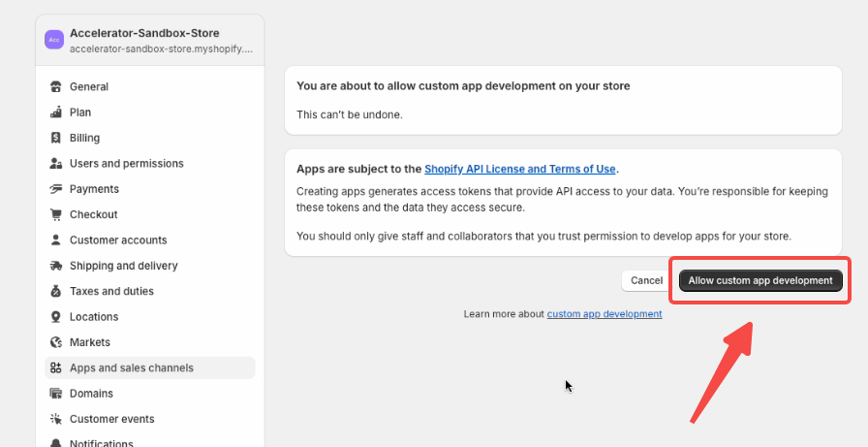Open Customer accounts settings
This screenshot has width=868, height=447.
point(149,239)
